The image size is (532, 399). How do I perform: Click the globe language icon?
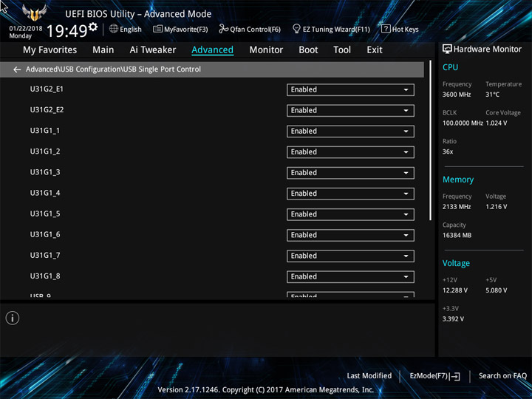pyautogui.click(x=114, y=29)
